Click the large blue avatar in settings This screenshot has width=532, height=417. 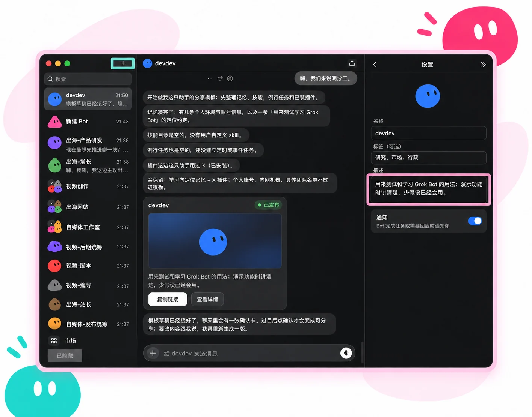pyautogui.click(x=428, y=96)
